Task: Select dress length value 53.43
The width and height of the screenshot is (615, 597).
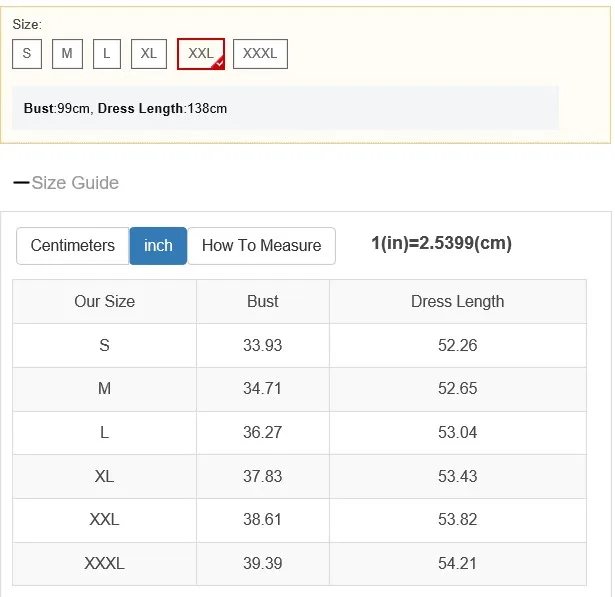Action: tap(458, 477)
